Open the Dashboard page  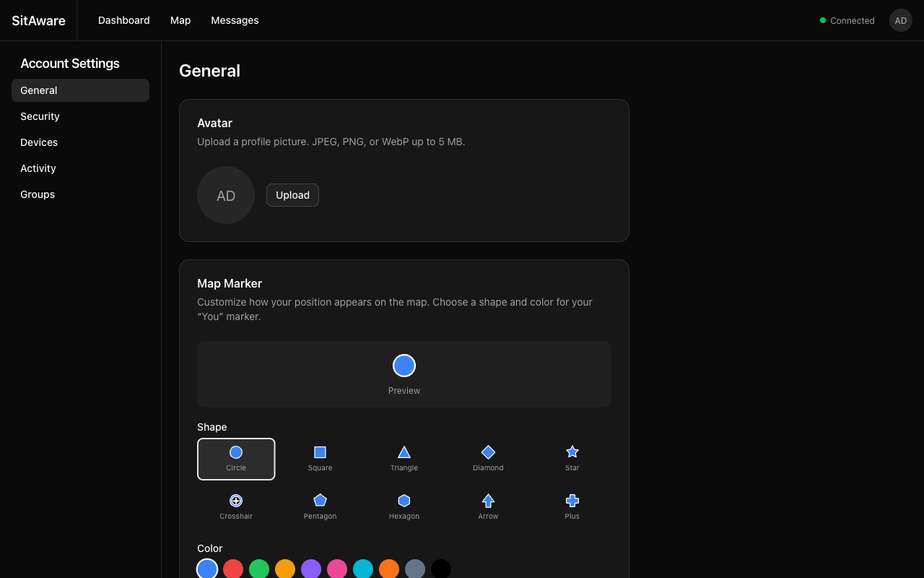coord(123,20)
